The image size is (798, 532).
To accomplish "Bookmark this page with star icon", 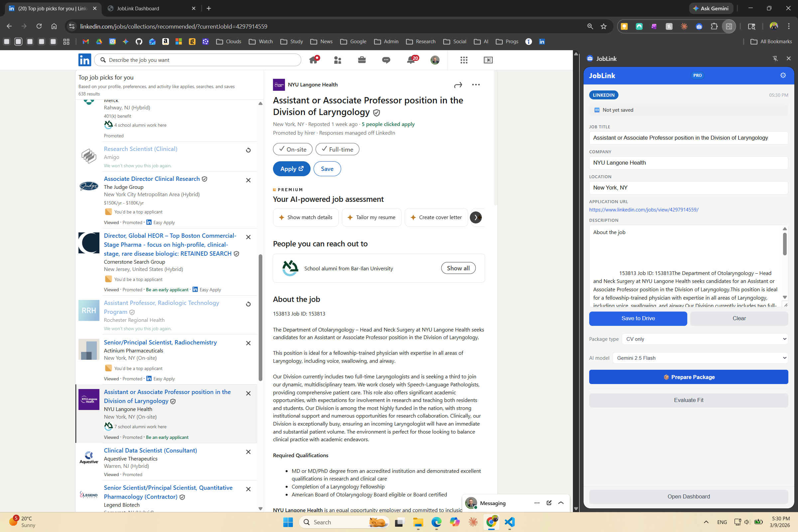I will coord(603,27).
